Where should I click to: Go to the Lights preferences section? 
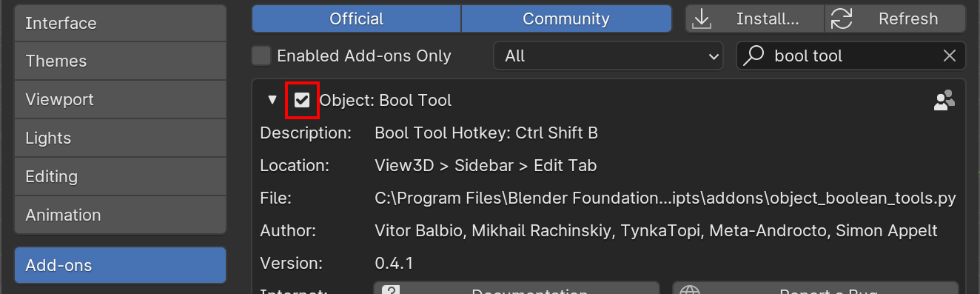click(120, 138)
